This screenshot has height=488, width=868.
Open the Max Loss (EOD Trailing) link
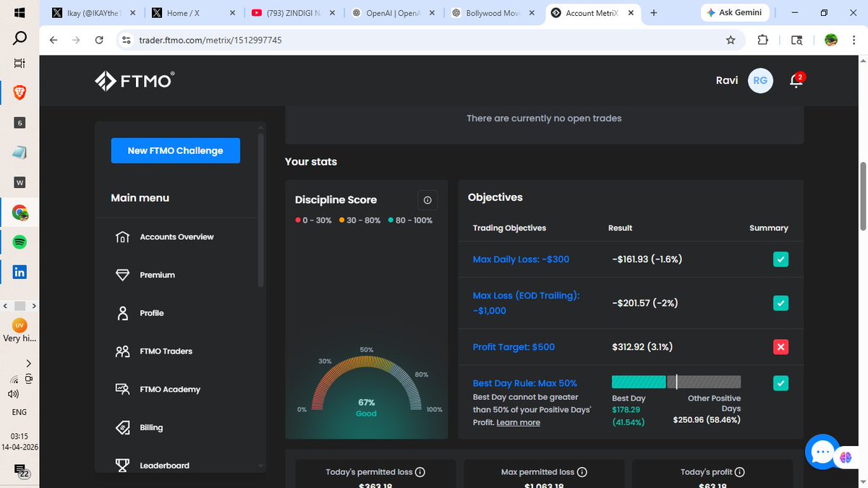526,303
